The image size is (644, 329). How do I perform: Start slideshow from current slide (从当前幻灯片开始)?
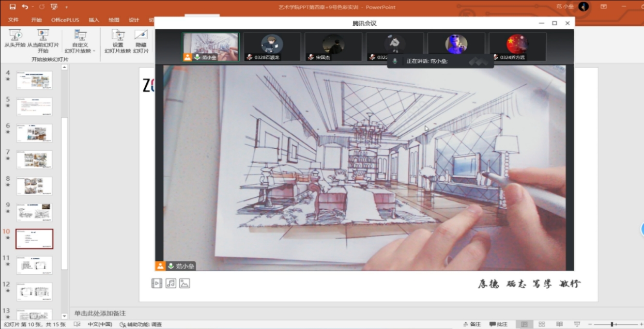pos(43,40)
